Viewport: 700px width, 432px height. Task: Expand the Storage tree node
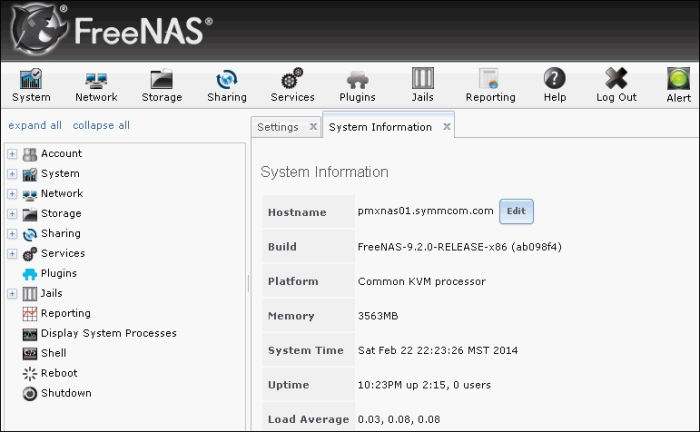12,214
